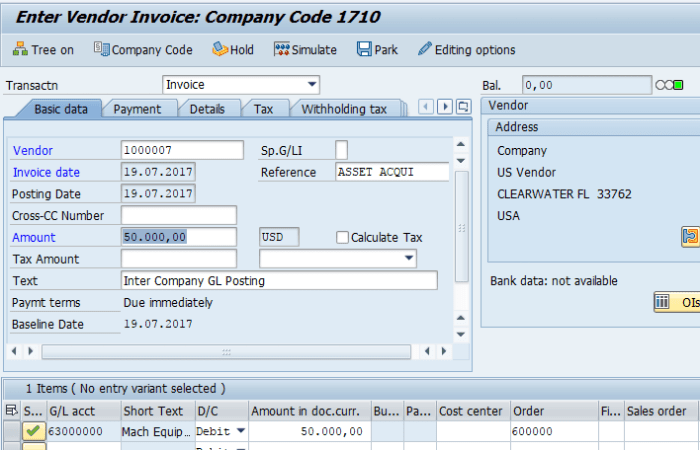The width and height of the screenshot is (700, 450).
Task: Open the Debit D/C dropdown in first row
Action: click(x=240, y=432)
